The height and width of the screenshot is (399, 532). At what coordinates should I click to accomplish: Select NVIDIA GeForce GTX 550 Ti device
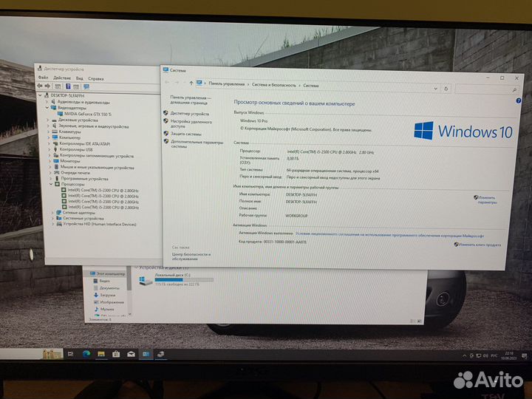(x=88, y=114)
